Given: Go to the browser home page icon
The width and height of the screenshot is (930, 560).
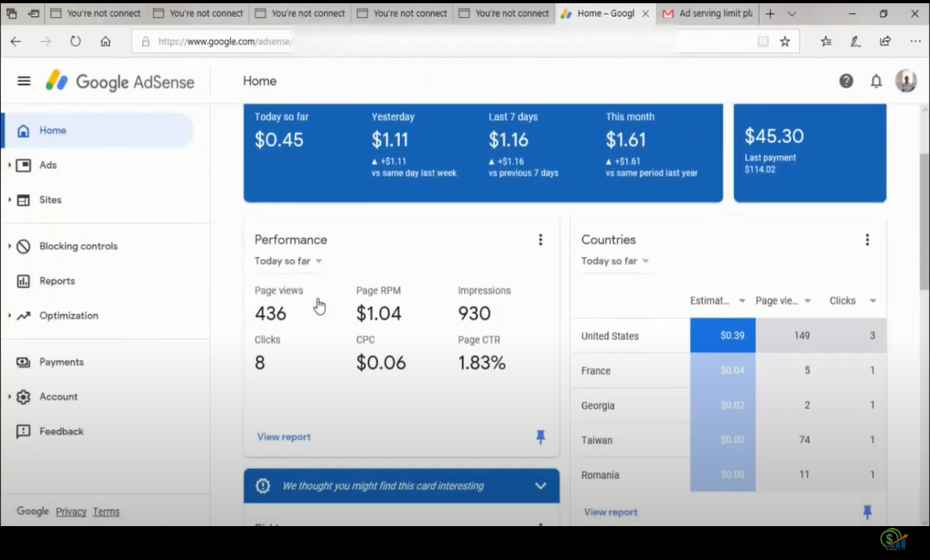Looking at the screenshot, I should tap(105, 41).
